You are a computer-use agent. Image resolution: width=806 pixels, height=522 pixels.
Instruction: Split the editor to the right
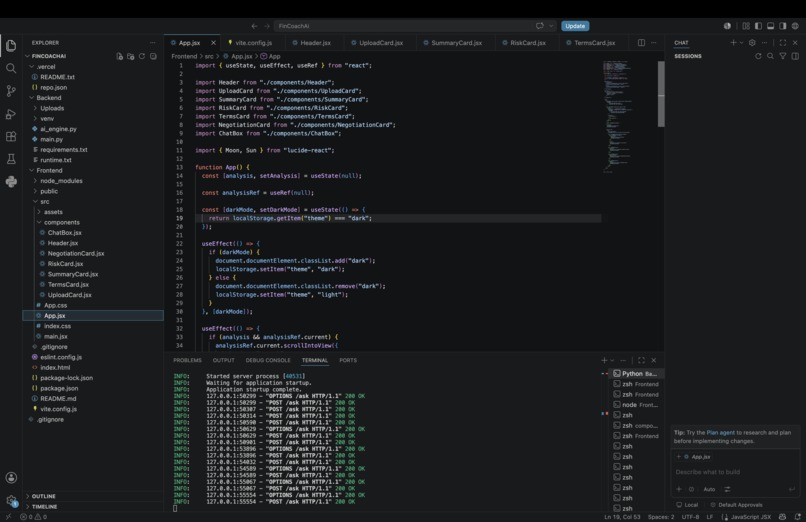(x=642, y=43)
